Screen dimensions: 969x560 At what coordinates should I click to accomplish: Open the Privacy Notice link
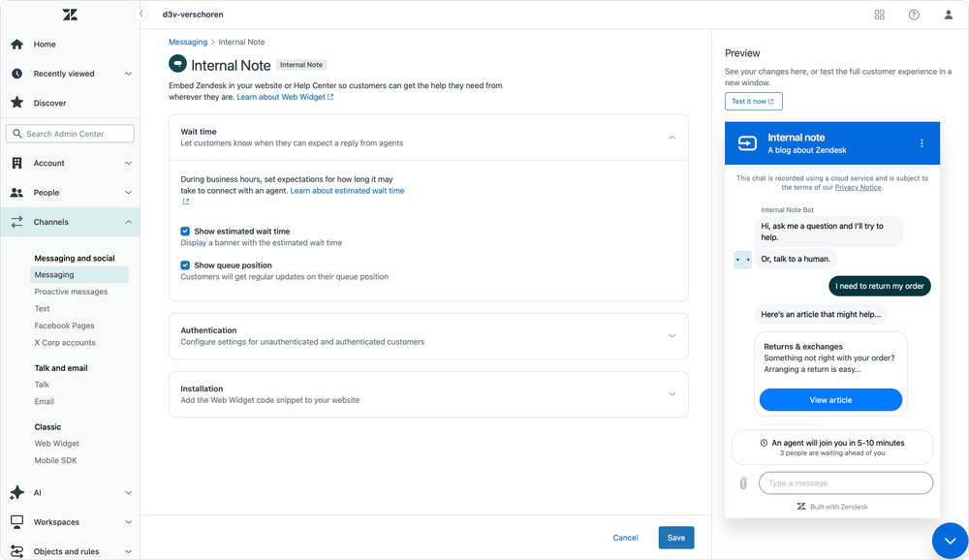coord(857,186)
